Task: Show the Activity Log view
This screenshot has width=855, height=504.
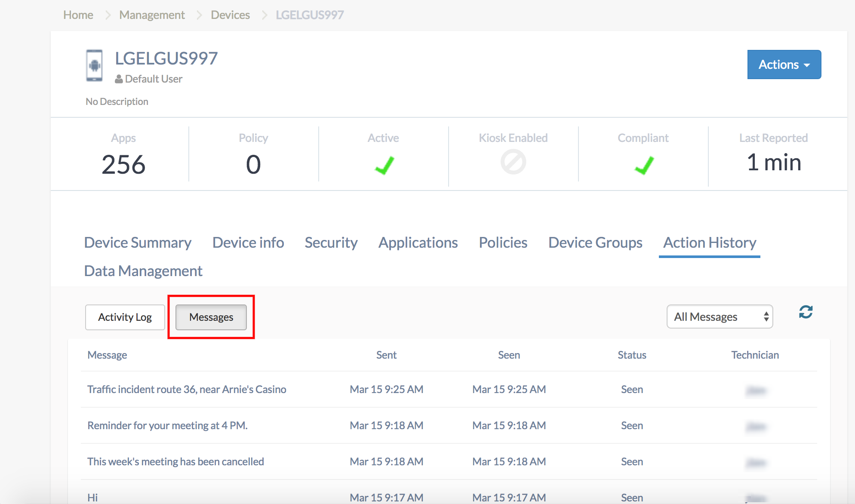Action: click(x=125, y=317)
